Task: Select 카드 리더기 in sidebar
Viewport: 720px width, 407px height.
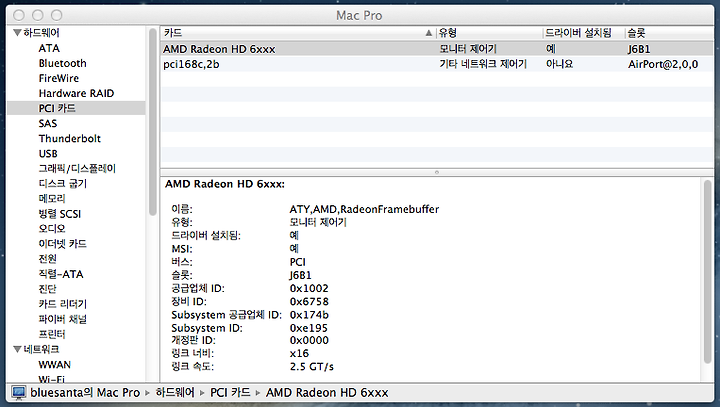Action: pos(62,304)
